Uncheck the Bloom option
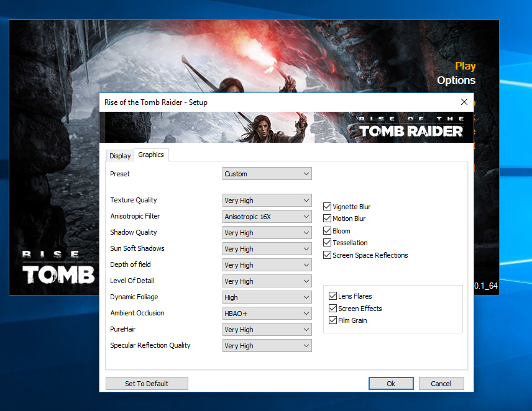532x411 pixels. (327, 231)
